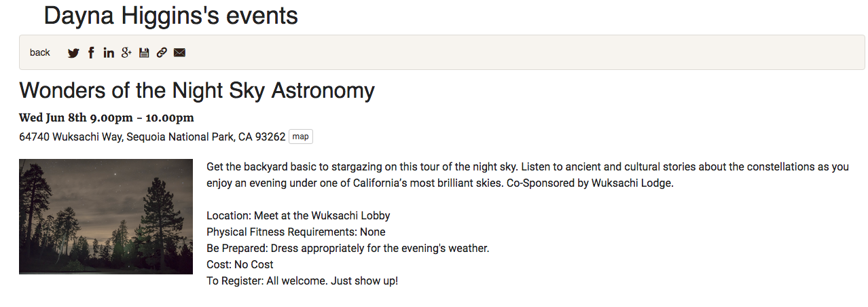Share the event on Twitter

tap(73, 53)
